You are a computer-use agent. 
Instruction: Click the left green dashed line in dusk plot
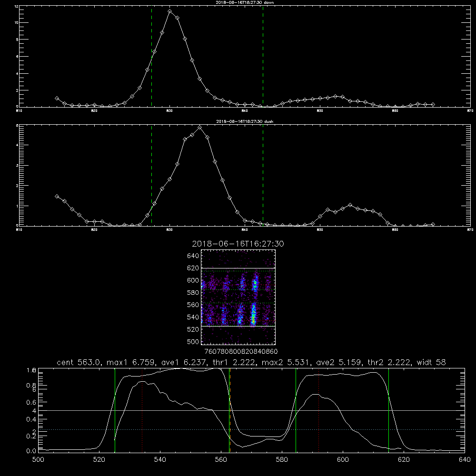pyautogui.click(x=151, y=176)
